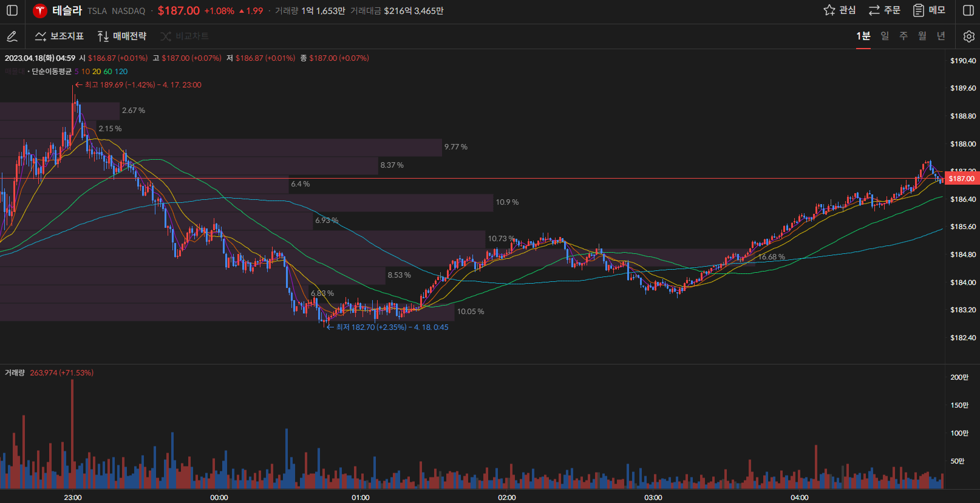
Task: Select the green 60 moving average
Action: 107,72
